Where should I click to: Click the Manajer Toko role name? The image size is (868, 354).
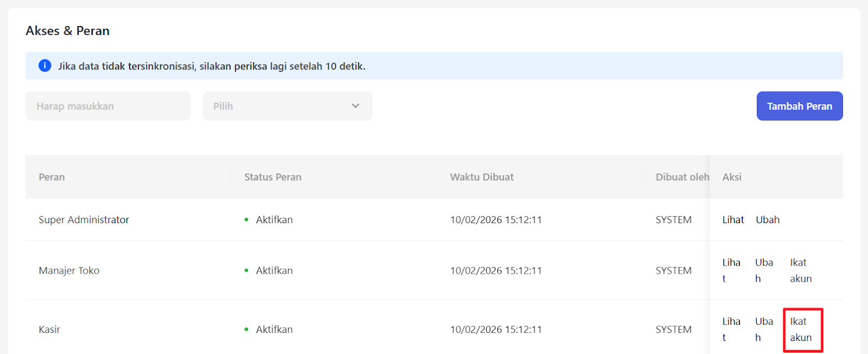69,270
